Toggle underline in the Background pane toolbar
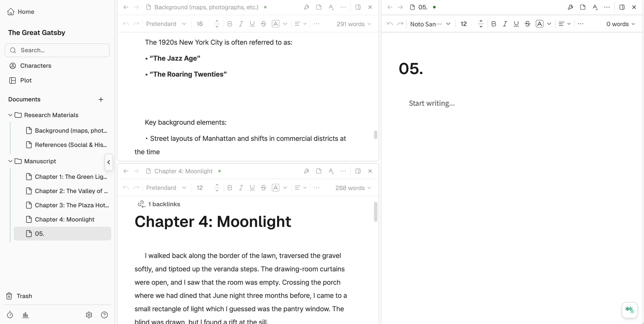The height and width of the screenshot is (324, 644). [252, 24]
